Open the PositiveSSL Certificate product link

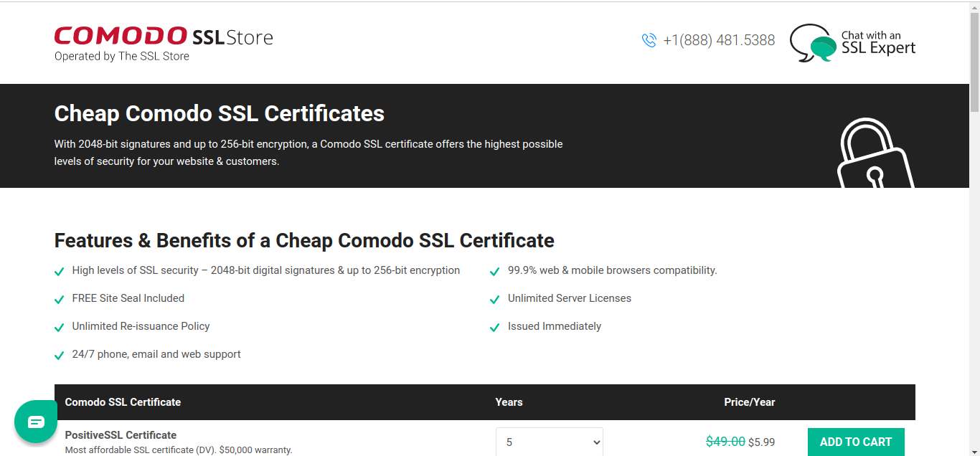[121, 435]
